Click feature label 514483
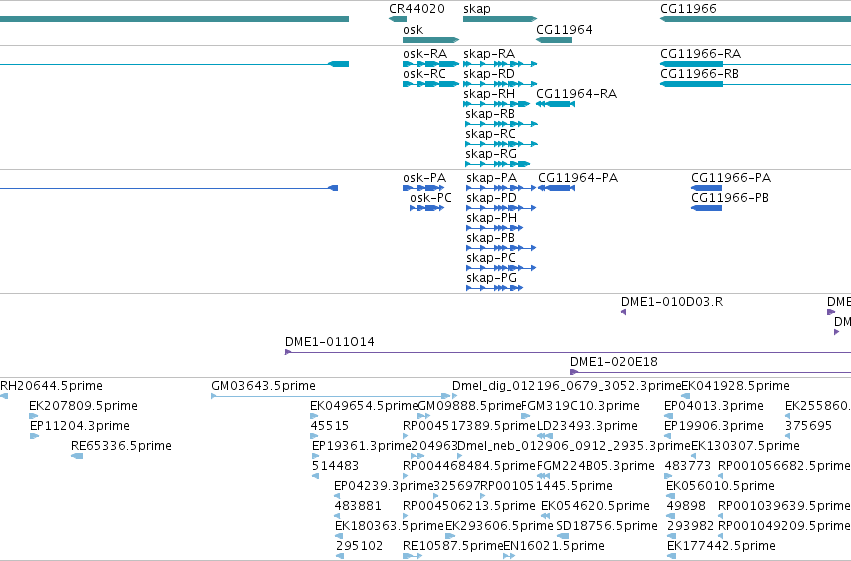Screen dimensions: 851x561 click(335, 466)
